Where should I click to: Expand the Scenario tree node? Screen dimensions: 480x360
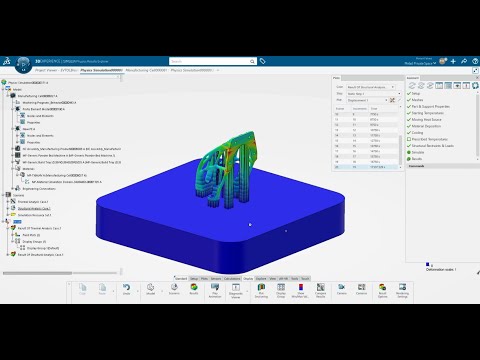3,195
